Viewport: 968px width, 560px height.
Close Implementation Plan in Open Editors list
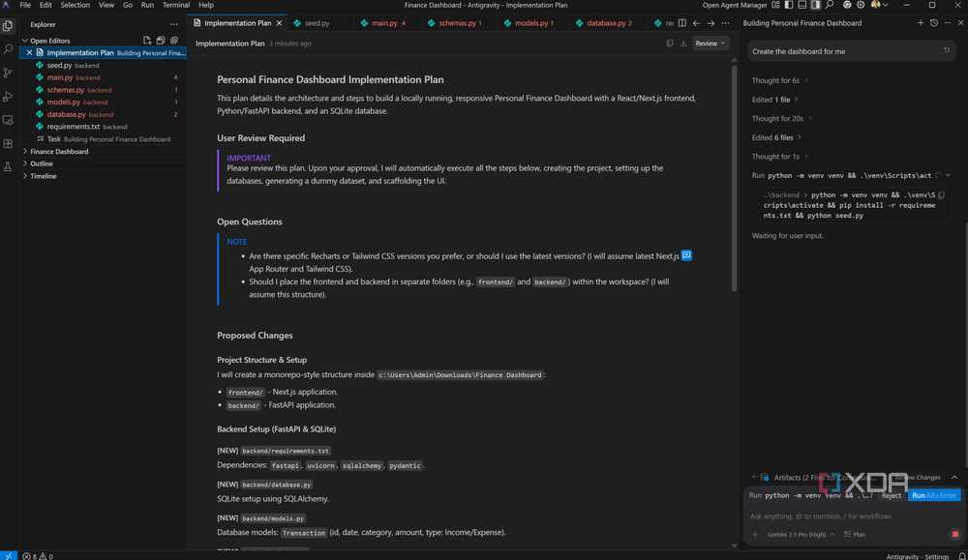(x=29, y=53)
